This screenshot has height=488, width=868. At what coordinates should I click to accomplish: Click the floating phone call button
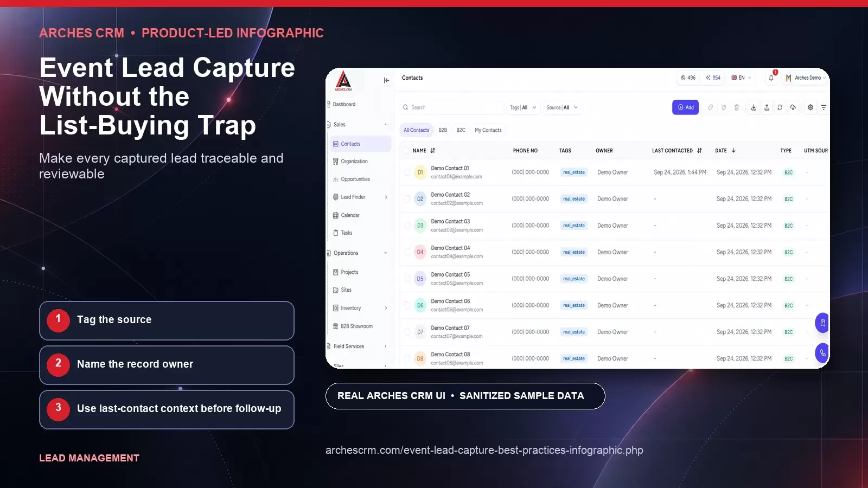tap(822, 353)
